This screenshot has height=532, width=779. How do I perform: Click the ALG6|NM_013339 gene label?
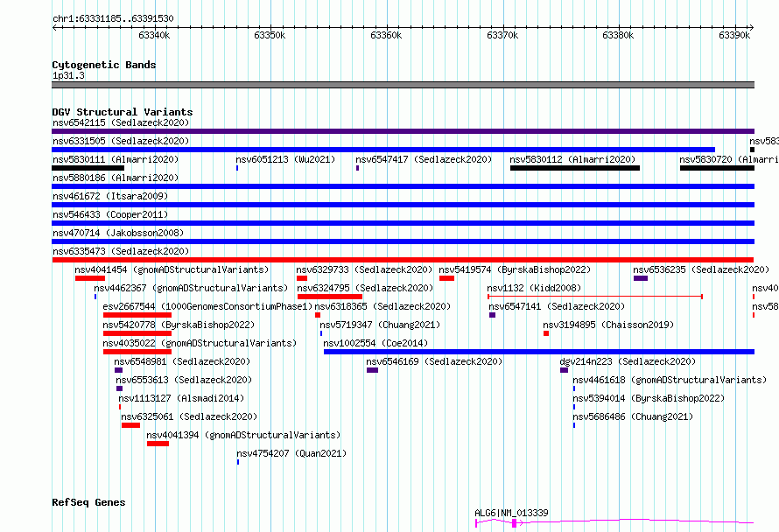click(511, 513)
